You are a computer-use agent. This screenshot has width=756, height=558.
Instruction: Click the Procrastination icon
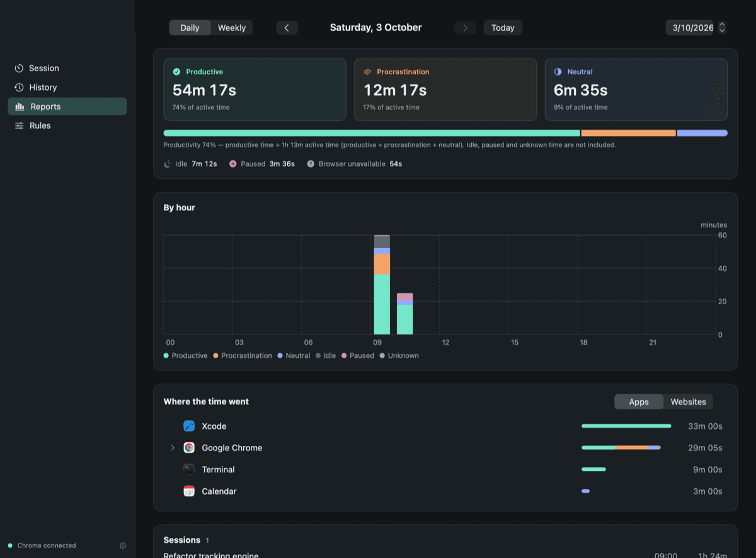(x=367, y=72)
